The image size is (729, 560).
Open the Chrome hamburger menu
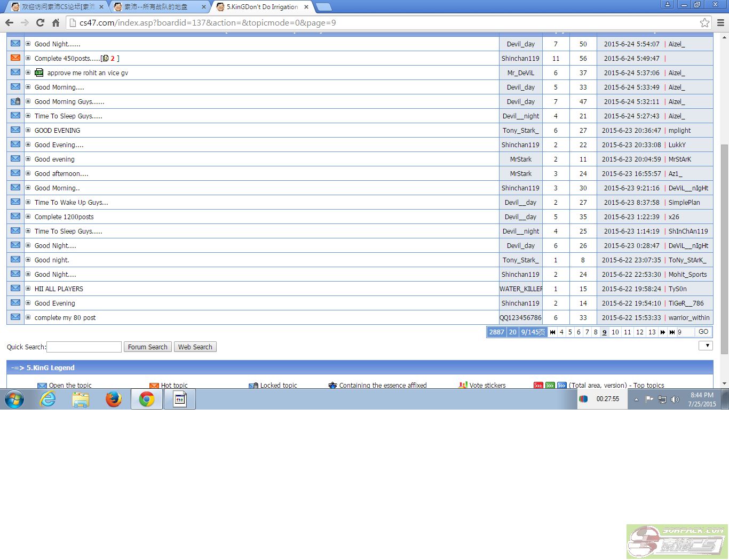(x=720, y=22)
